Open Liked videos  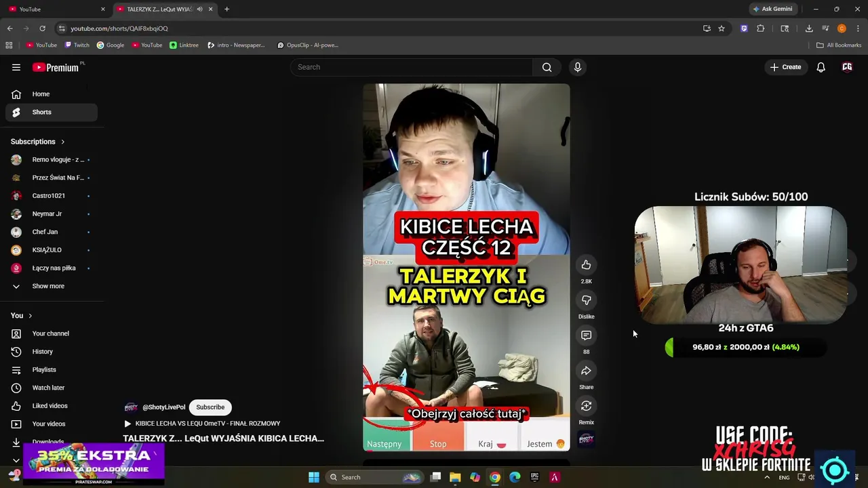[52, 406]
